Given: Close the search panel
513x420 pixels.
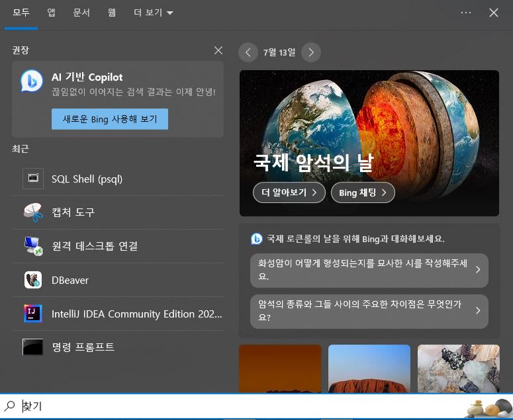Looking at the screenshot, I should [x=494, y=13].
